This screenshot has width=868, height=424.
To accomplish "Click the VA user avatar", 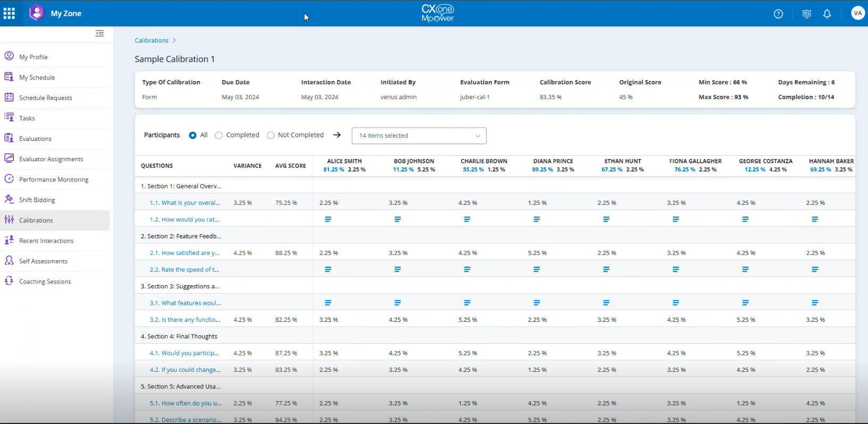I will point(857,13).
